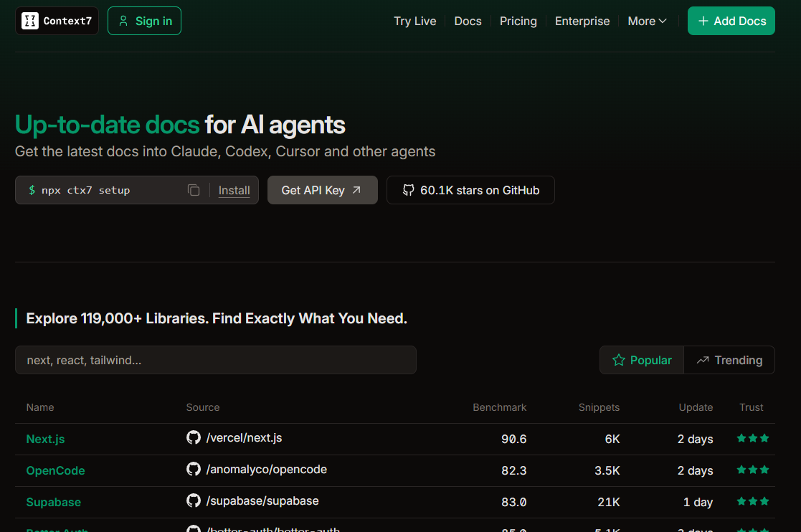
Task: Open the Supabase library link
Action: [53, 503]
